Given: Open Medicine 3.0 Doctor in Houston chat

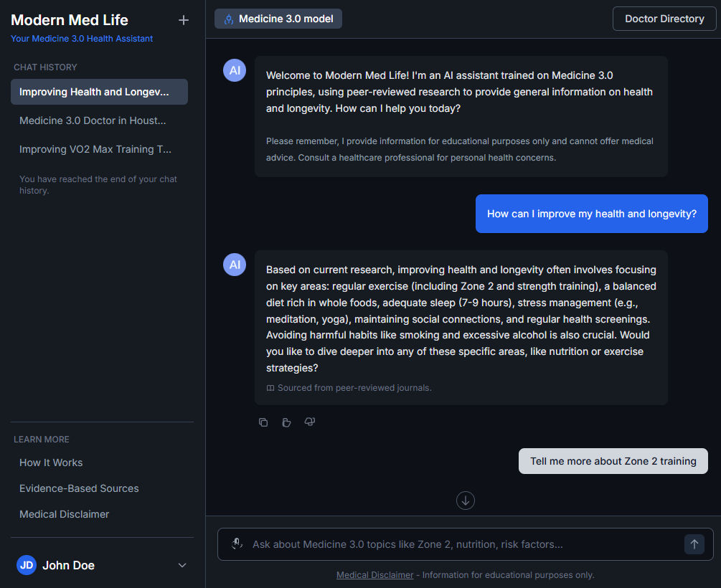Looking at the screenshot, I should pyautogui.click(x=99, y=120).
